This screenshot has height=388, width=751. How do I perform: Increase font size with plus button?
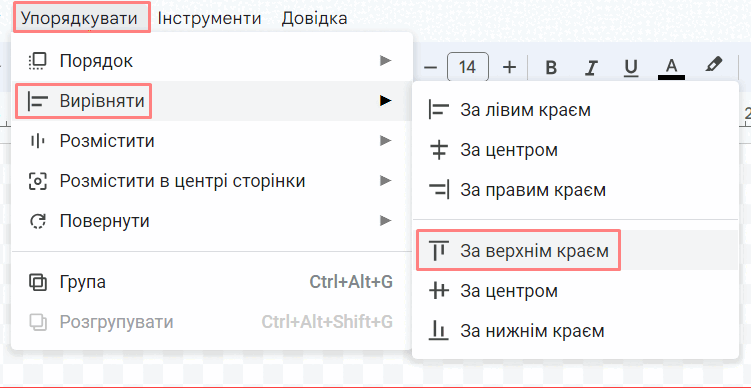click(510, 67)
